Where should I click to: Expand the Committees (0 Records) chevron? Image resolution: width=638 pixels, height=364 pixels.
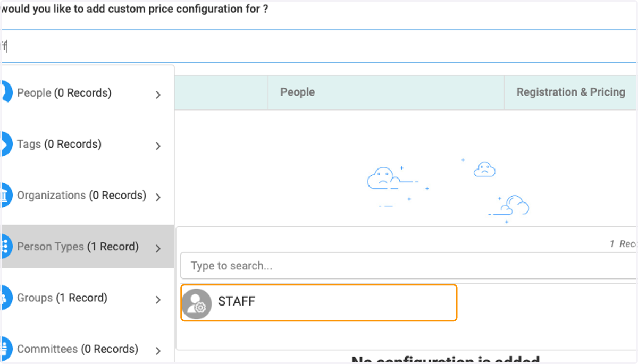[158, 351]
